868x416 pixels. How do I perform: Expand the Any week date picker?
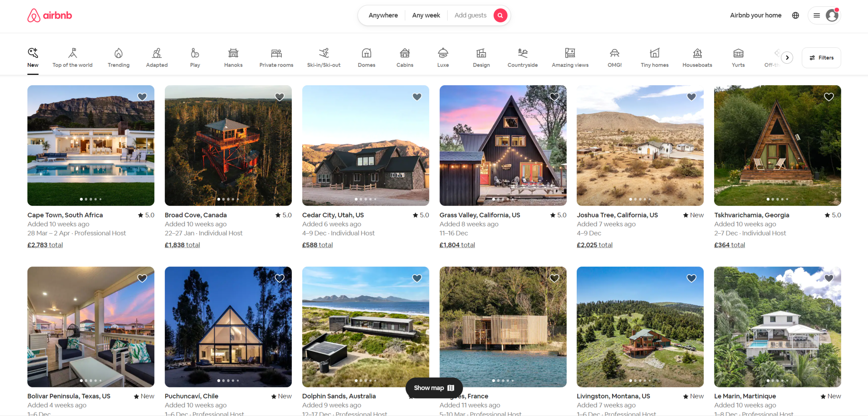(426, 15)
